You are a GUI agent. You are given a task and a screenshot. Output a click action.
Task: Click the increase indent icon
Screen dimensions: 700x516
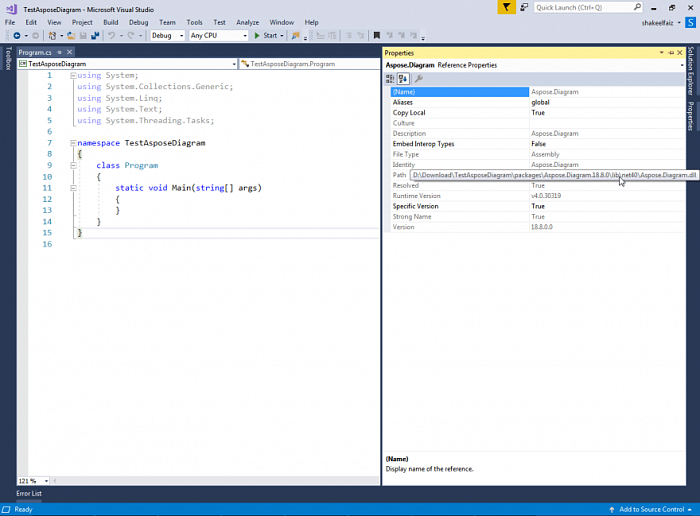(332, 35)
